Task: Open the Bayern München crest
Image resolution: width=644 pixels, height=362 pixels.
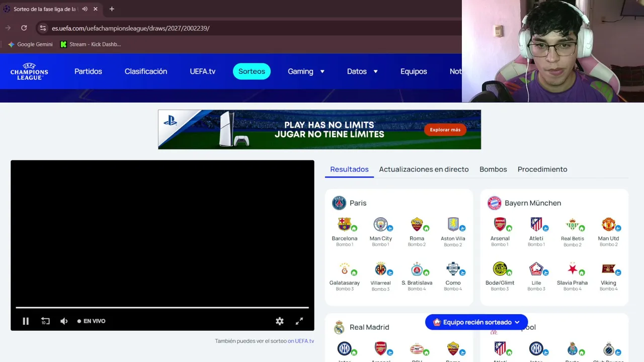Action: [495, 203]
